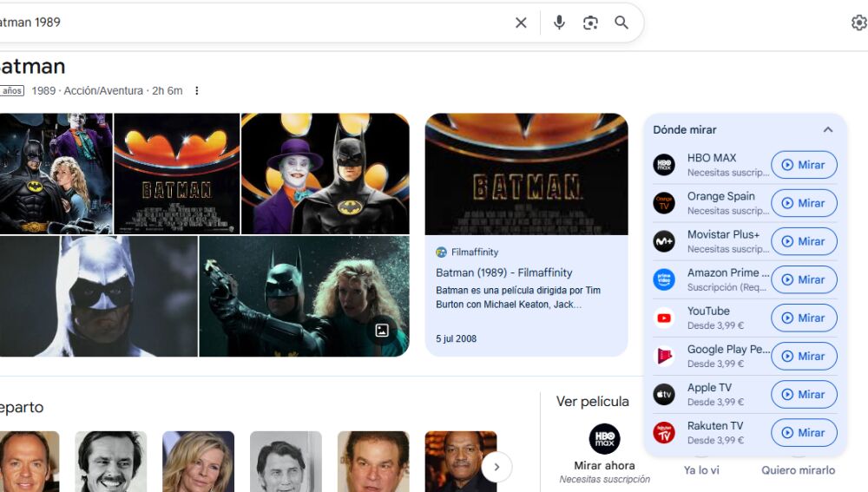The height and width of the screenshot is (492, 868).
Task: Start voice search with the microphone icon
Action: pos(559,23)
